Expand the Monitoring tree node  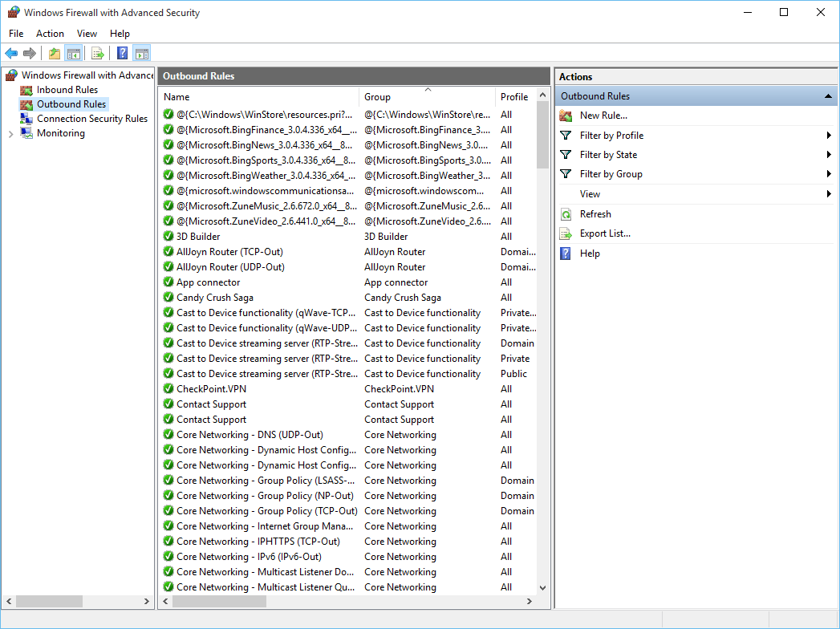[x=10, y=134]
